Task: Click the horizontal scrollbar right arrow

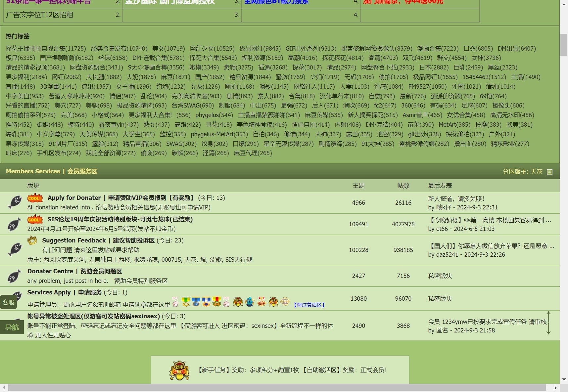Action: [555, 388]
